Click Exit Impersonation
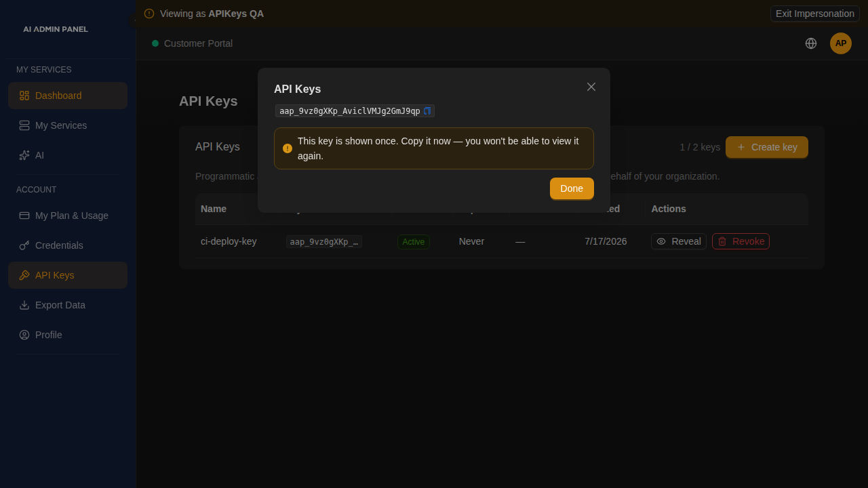Screen dimensions: 868x488 click(815, 14)
